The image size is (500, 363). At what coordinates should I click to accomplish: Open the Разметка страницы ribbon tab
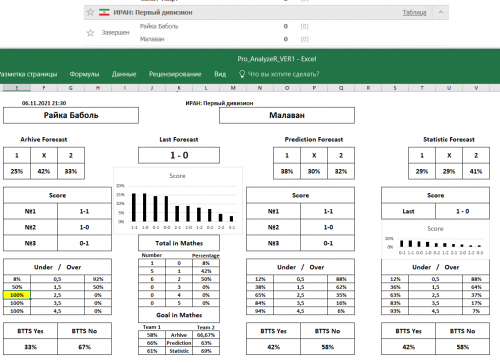coord(28,74)
